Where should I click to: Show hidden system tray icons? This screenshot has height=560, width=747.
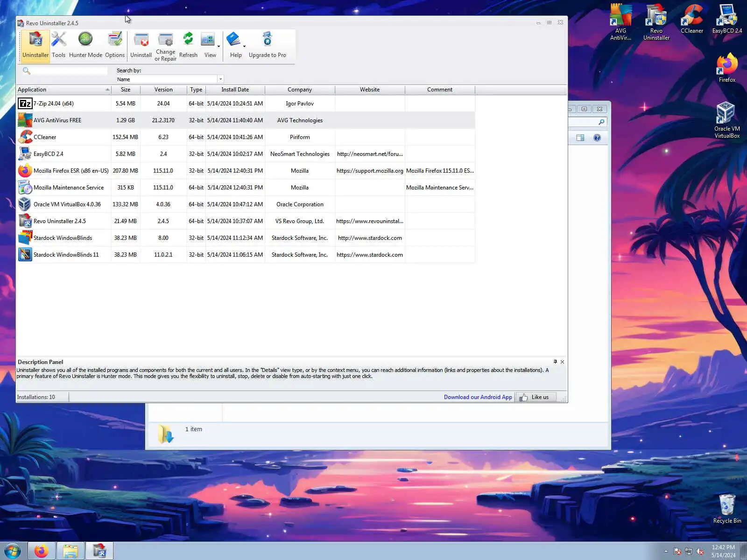(666, 552)
